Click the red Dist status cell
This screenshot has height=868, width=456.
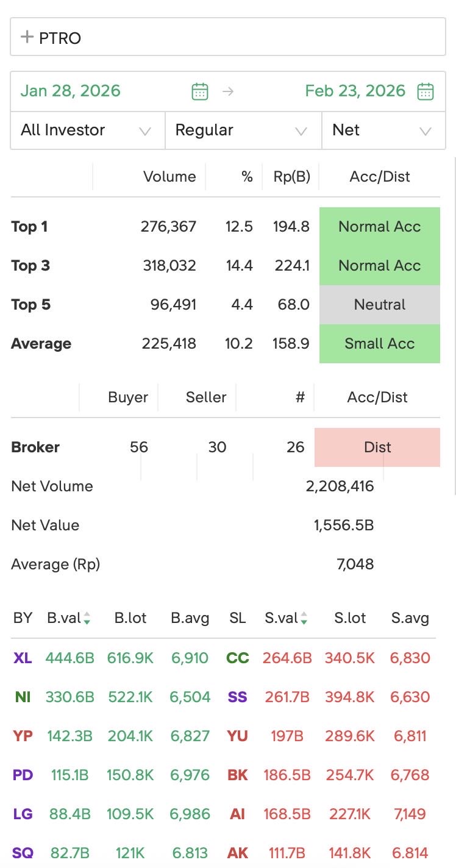click(x=377, y=447)
